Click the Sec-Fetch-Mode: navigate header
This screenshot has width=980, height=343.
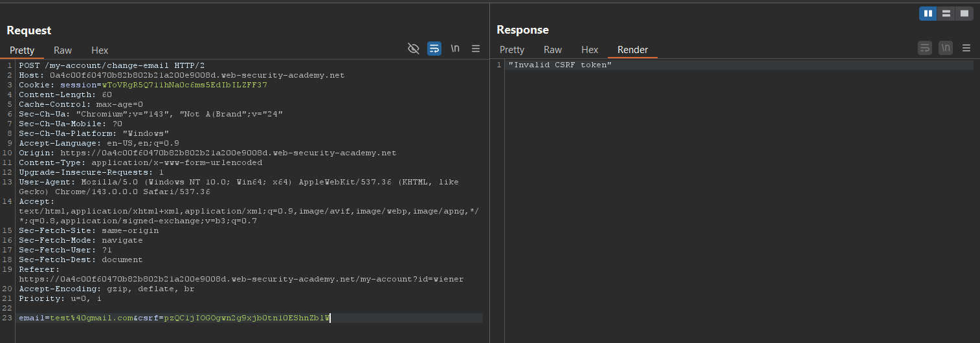point(81,240)
